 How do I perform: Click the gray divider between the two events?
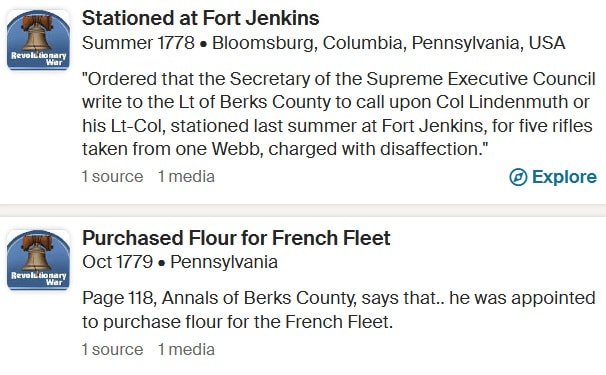coord(303,211)
